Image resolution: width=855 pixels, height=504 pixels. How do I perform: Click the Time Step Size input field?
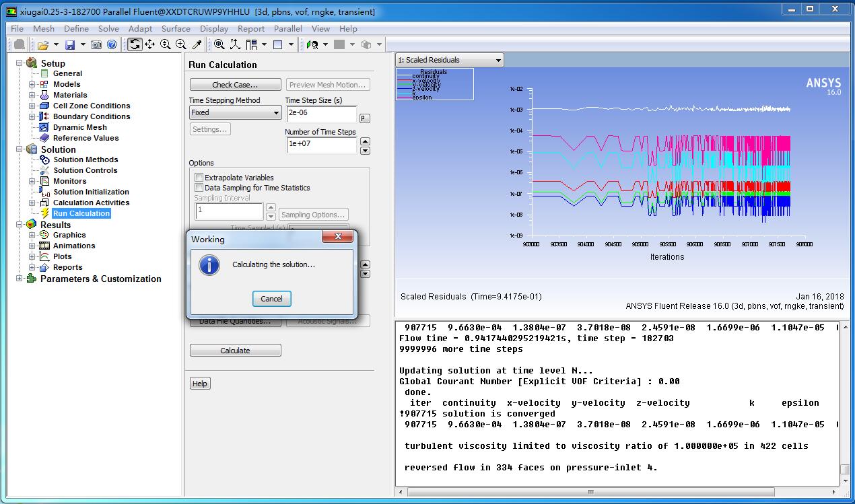tap(320, 114)
